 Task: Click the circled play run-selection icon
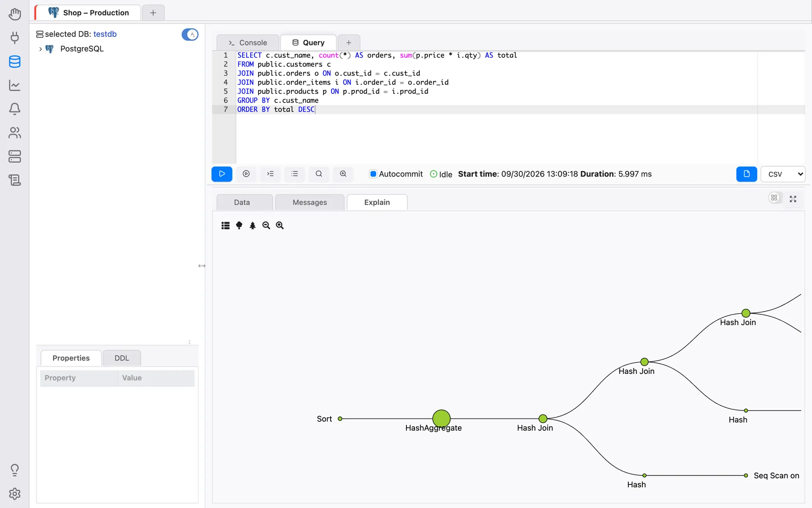coord(246,174)
